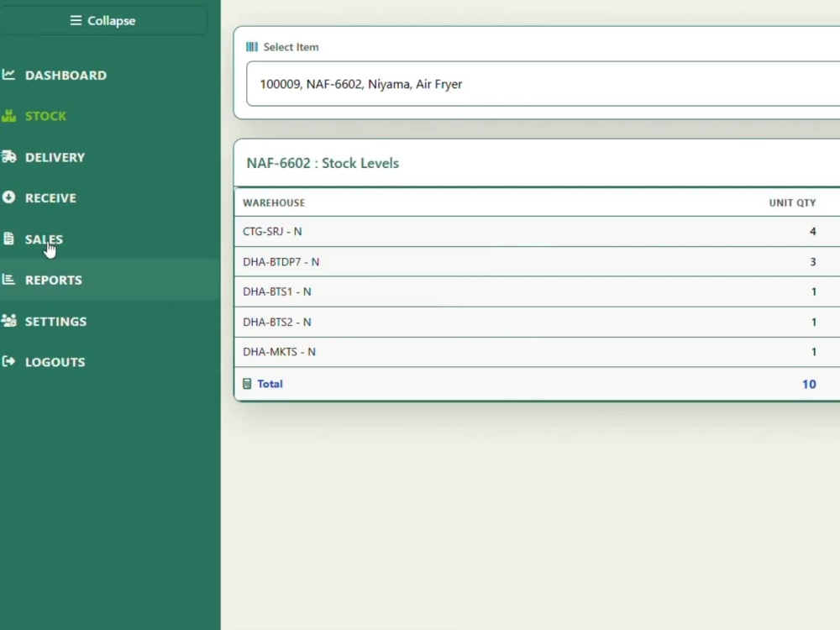
Task: Click the calculator icon beside Total
Action: (x=247, y=384)
